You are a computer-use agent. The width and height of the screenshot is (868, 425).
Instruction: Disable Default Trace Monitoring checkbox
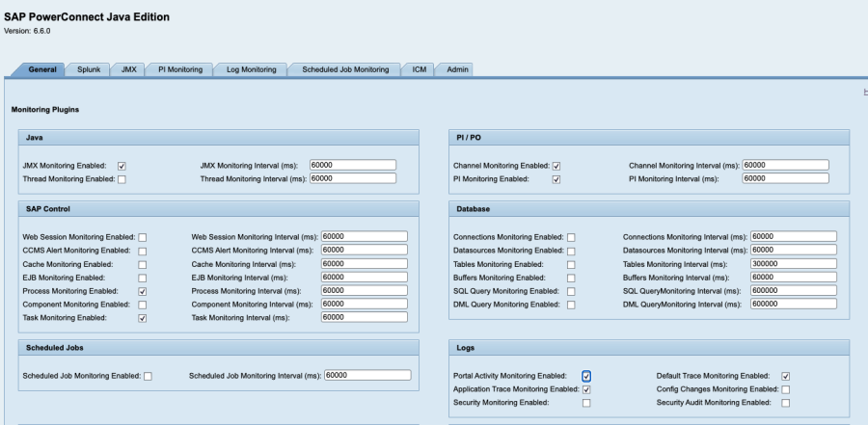click(786, 376)
